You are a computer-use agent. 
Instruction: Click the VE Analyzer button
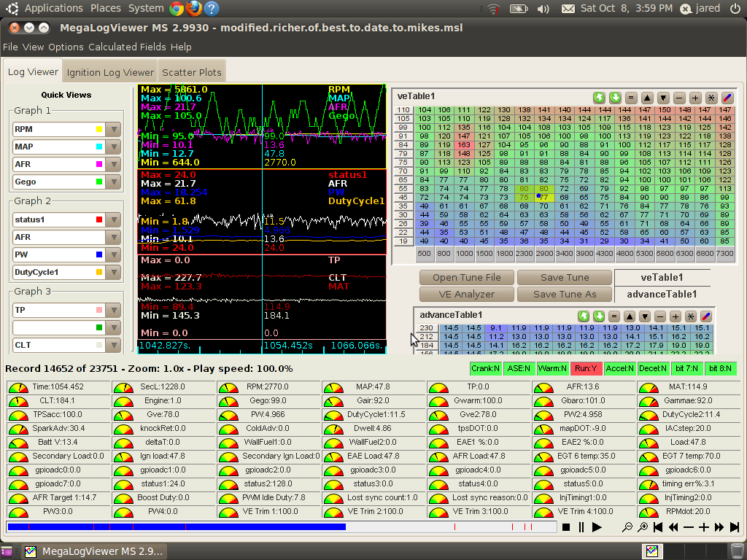pos(465,294)
